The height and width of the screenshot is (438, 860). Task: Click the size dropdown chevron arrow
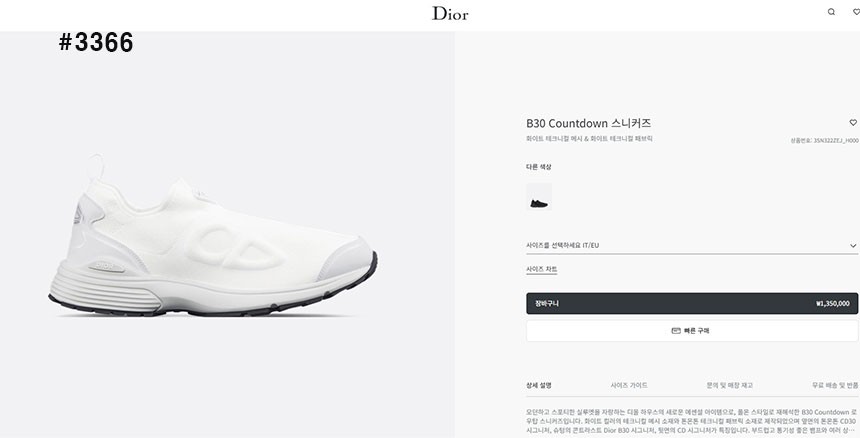point(853,245)
